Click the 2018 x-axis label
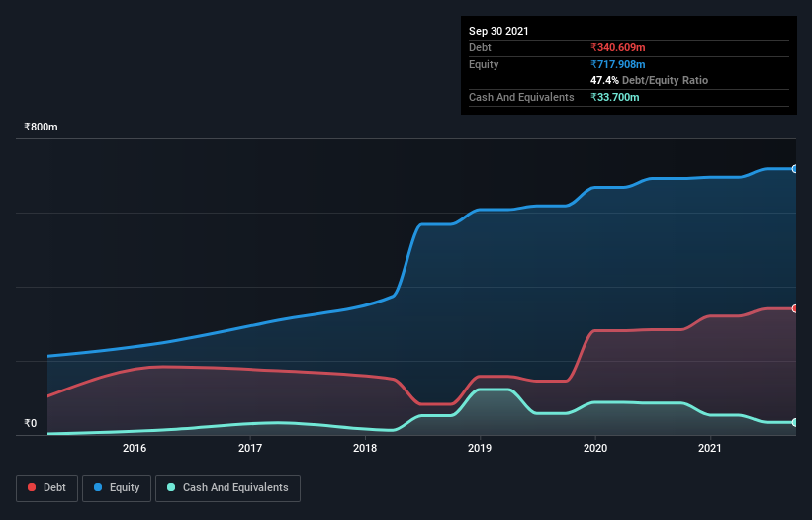Screen dimensions: 812x520 pyautogui.click(x=365, y=448)
